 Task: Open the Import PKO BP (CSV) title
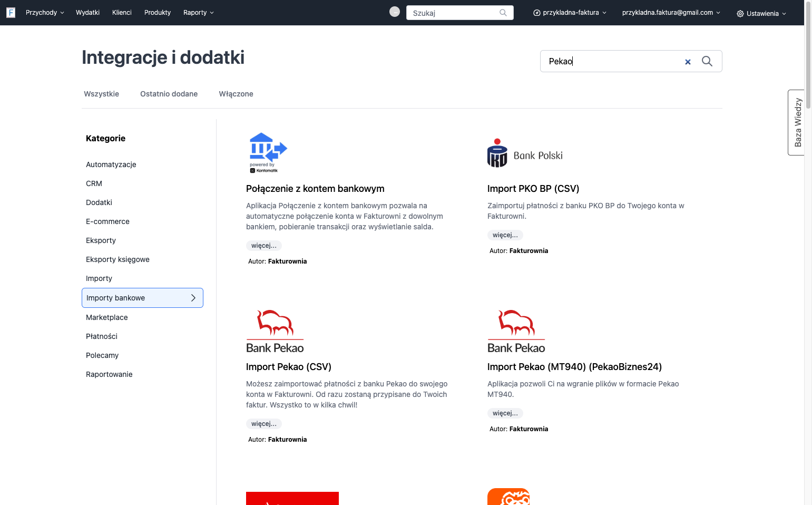(533, 189)
